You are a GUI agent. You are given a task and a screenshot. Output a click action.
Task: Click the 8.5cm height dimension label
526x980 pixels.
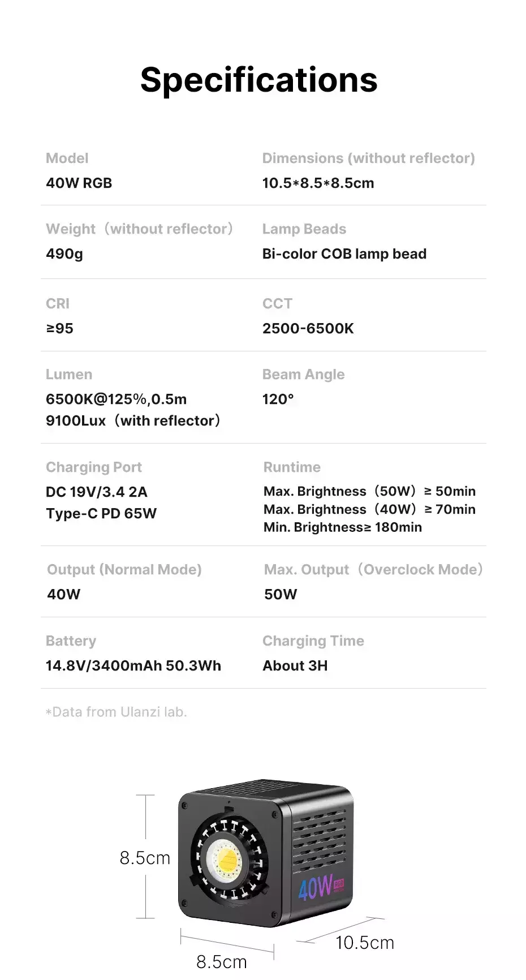[145, 858]
